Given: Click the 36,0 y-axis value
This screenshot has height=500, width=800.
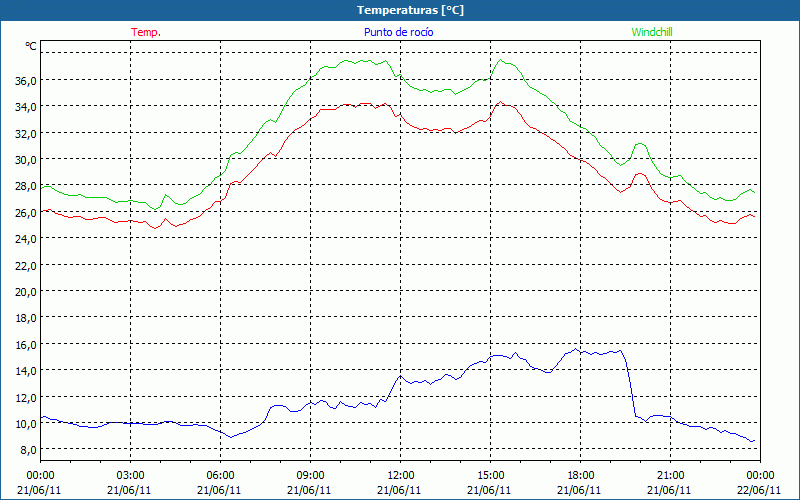Looking at the screenshot, I should pyautogui.click(x=26, y=80).
